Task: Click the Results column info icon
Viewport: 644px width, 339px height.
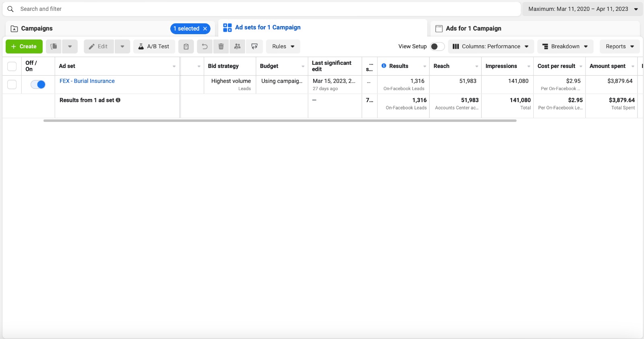Action: pos(384,66)
